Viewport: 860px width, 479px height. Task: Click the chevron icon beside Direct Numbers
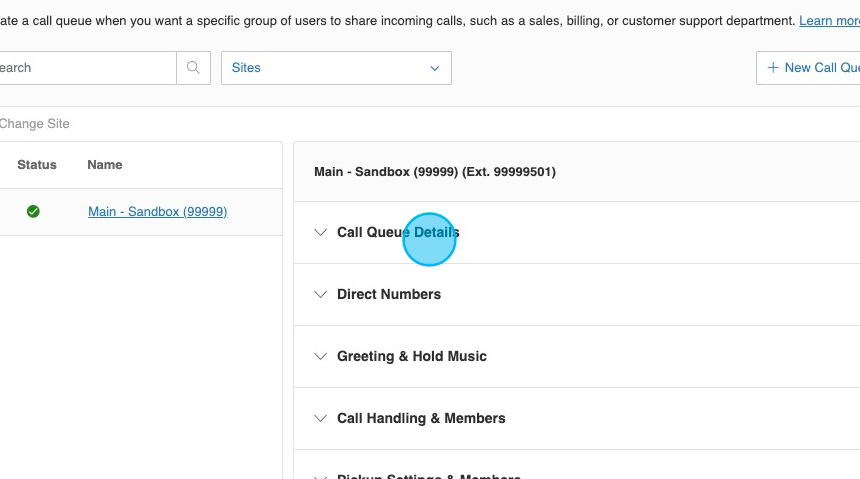pyautogui.click(x=320, y=295)
